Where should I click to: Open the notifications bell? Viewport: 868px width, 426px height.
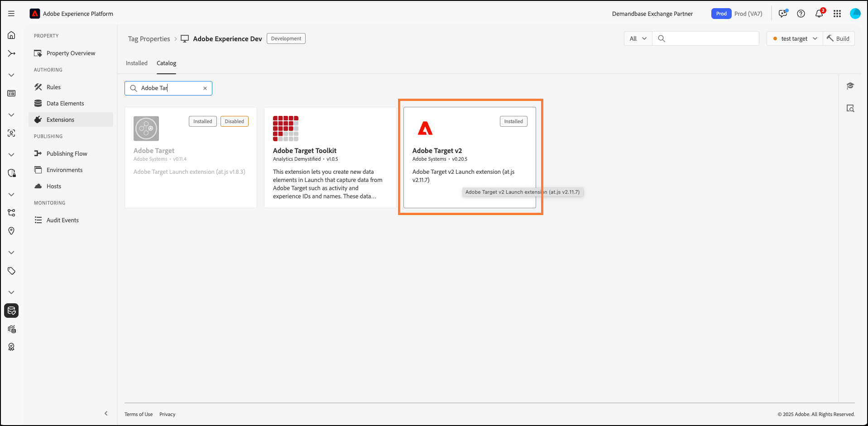(819, 14)
